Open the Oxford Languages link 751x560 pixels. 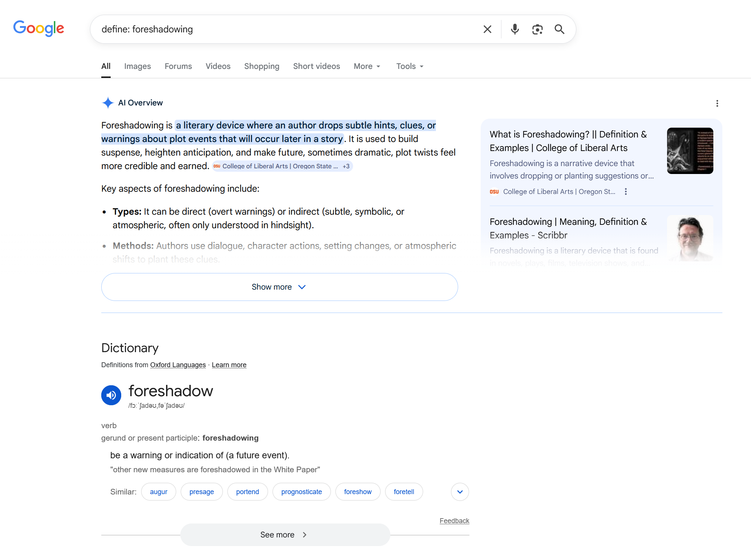pyautogui.click(x=178, y=365)
